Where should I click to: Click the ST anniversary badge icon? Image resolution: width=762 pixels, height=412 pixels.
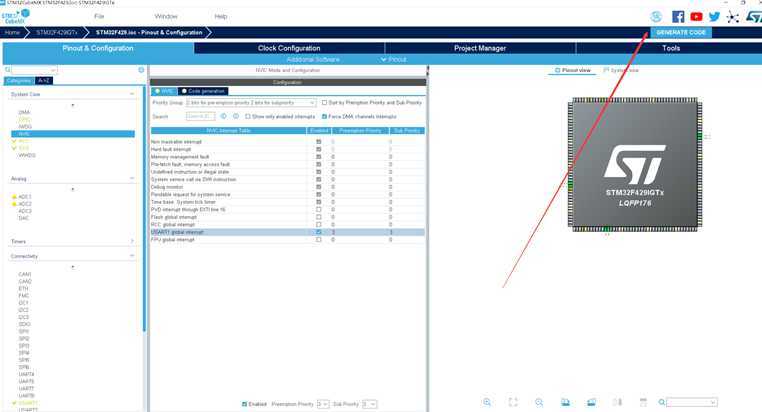click(656, 17)
